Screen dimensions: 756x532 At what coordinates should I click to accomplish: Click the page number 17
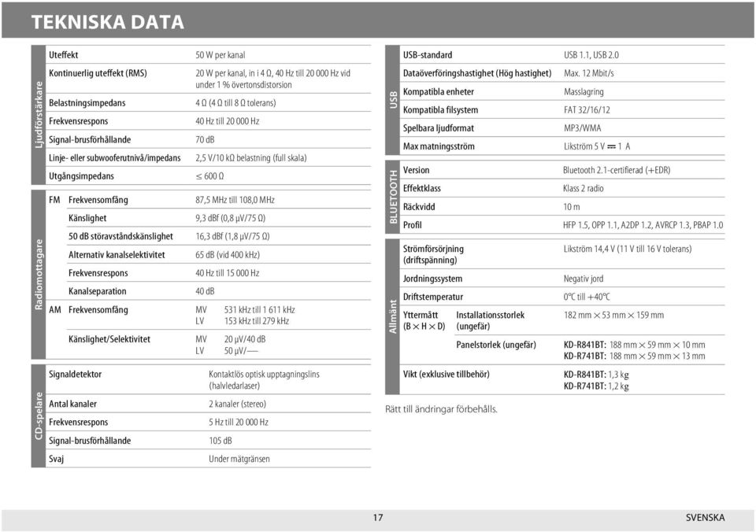[x=378, y=518]
